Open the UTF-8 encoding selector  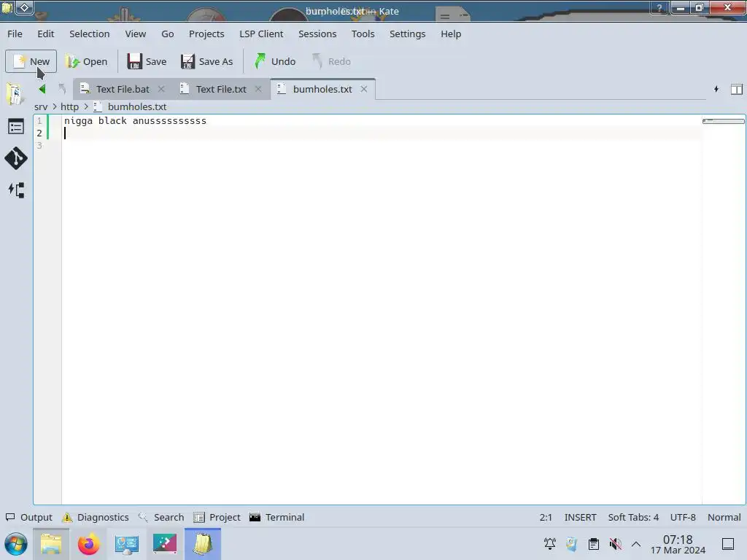683,517
